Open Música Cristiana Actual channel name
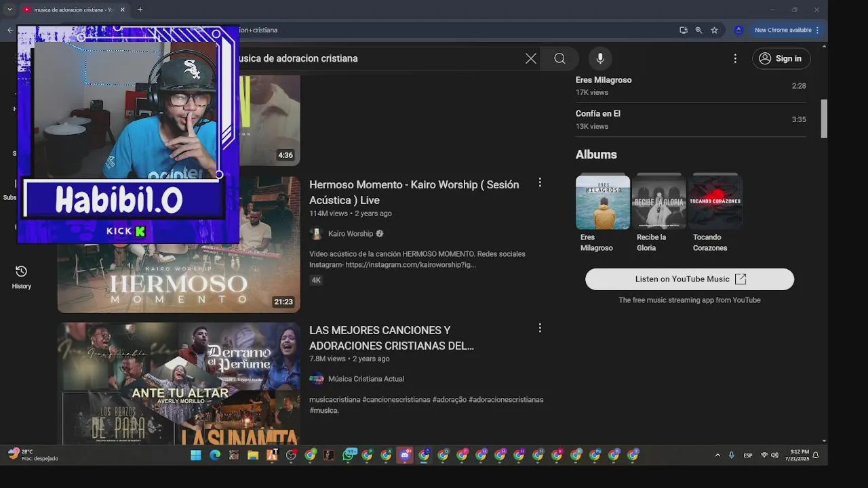 (366, 379)
